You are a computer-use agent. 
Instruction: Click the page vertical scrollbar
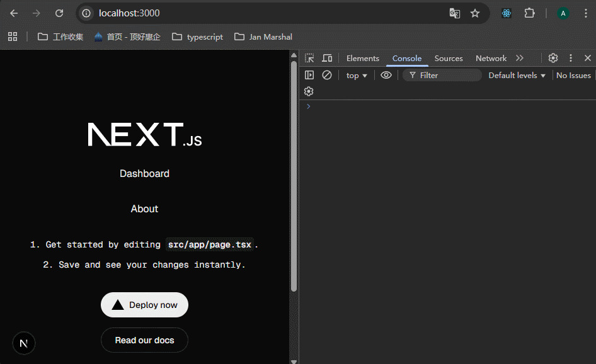point(294,176)
